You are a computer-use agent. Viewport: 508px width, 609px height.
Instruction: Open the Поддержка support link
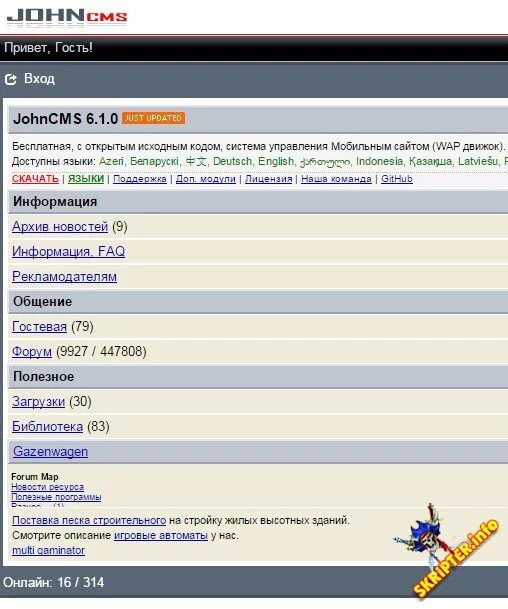(140, 179)
